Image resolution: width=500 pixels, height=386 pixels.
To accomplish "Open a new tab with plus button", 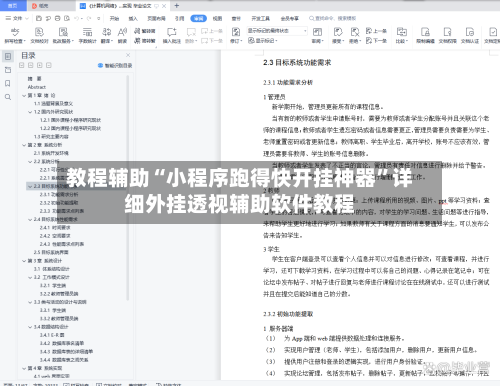I will click(x=177, y=6).
